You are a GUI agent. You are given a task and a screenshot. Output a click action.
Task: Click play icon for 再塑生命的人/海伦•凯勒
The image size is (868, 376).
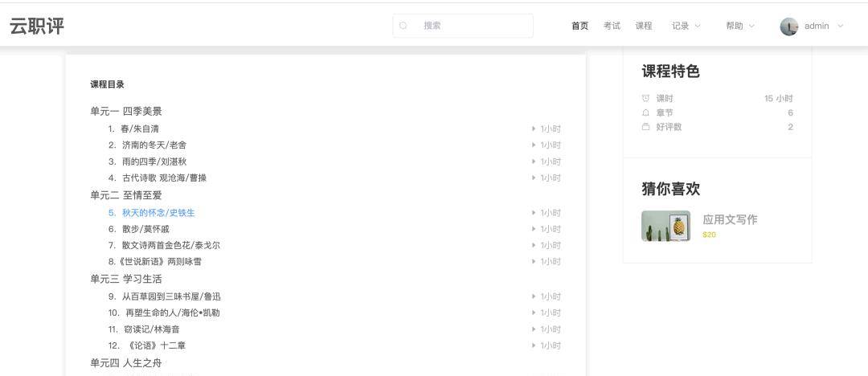[x=534, y=313]
